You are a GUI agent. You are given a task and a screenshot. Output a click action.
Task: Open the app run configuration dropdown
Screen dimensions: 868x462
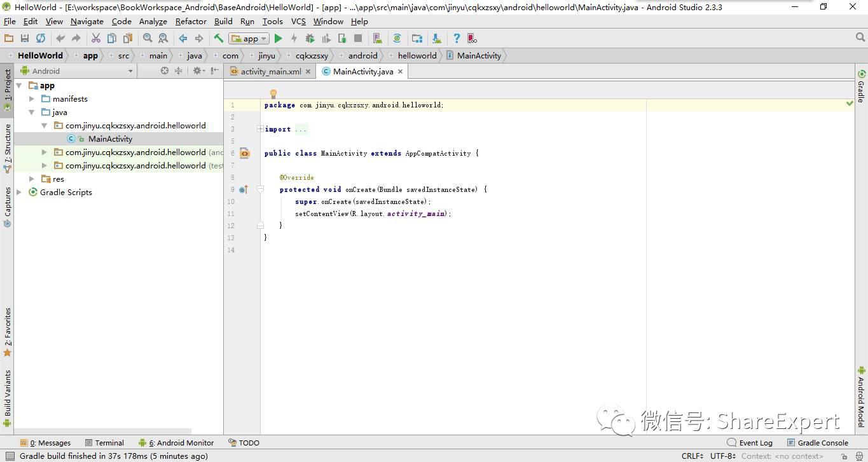coord(250,39)
